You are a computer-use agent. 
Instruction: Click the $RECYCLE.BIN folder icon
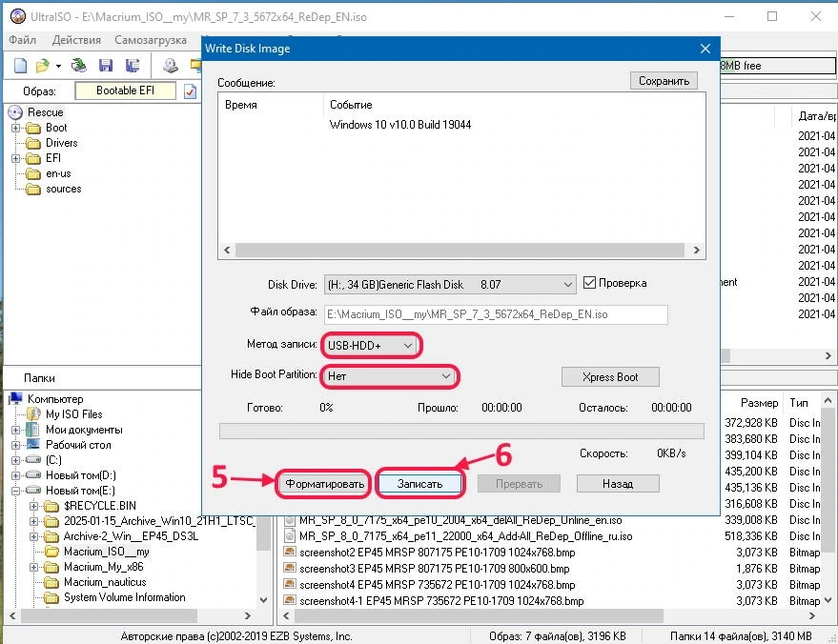point(51,506)
